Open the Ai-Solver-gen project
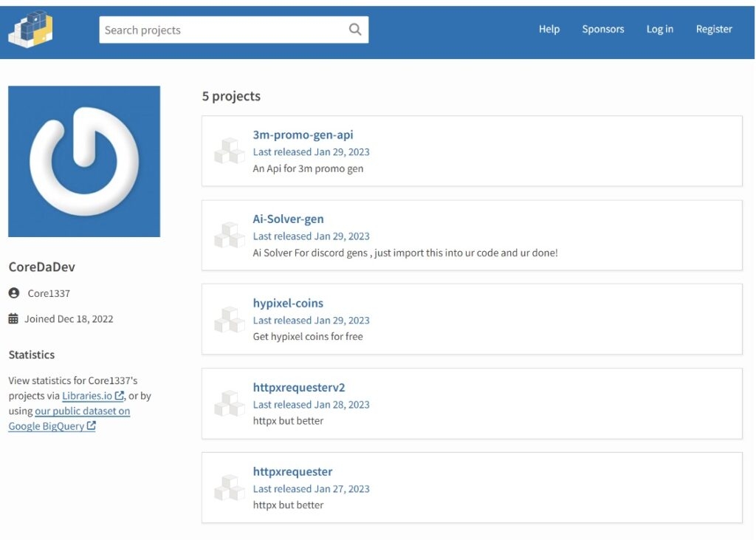756x540 pixels. coord(289,219)
